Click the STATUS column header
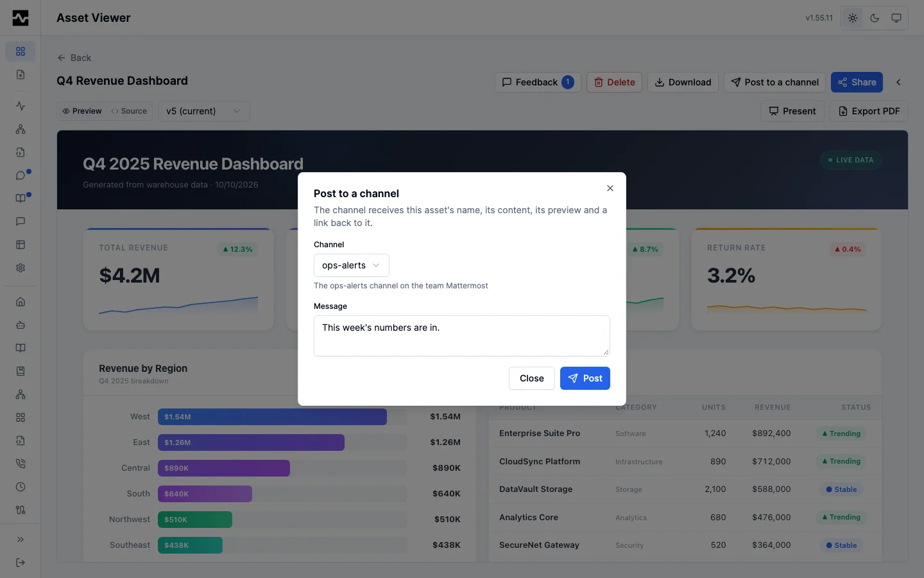The image size is (924, 578). point(856,407)
